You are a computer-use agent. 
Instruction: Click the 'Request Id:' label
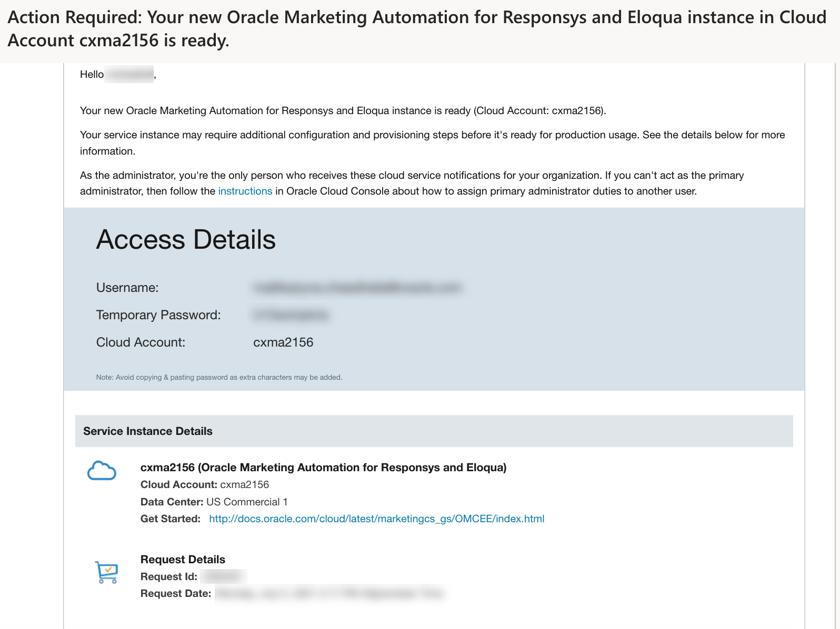tap(169, 576)
